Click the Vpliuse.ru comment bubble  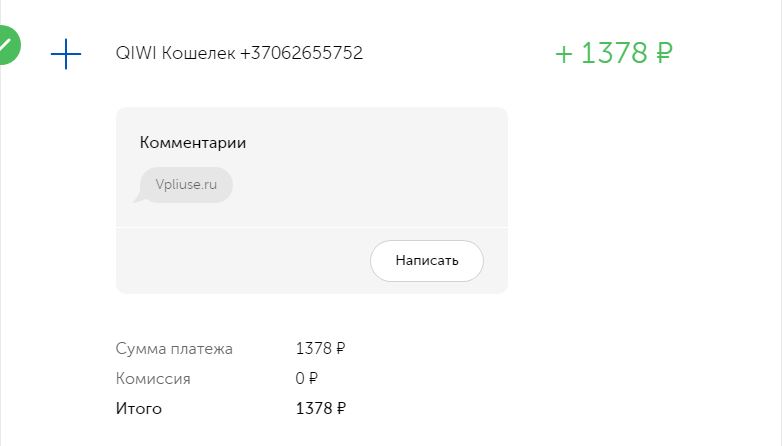point(186,185)
